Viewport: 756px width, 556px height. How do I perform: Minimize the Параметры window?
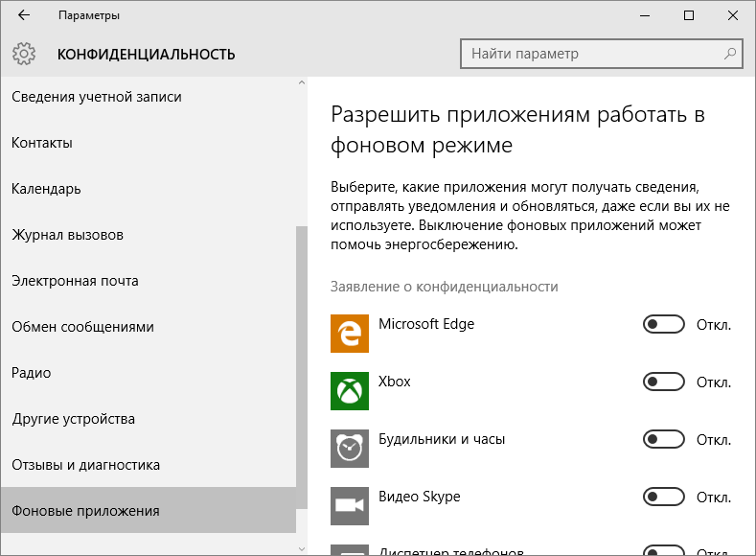pos(645,15)
